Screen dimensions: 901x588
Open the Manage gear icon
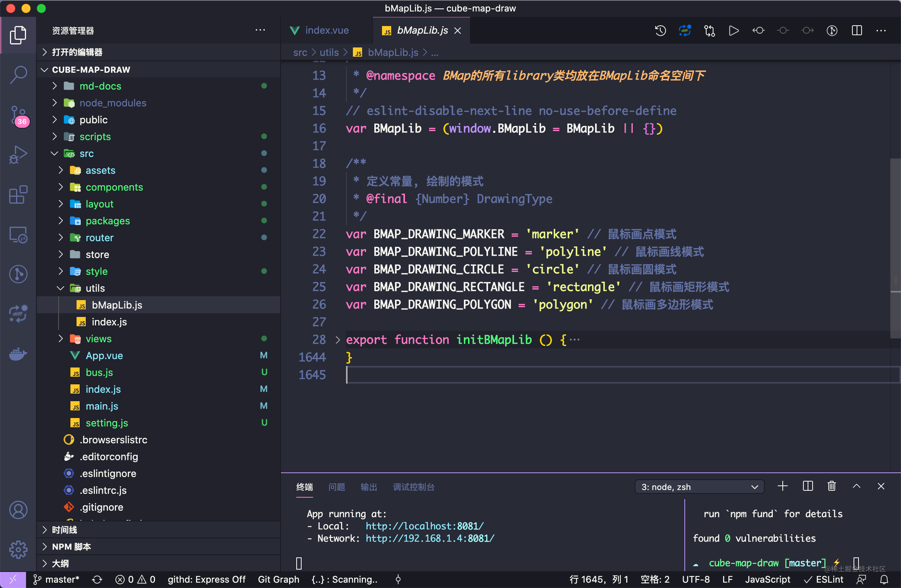point(18,550)
